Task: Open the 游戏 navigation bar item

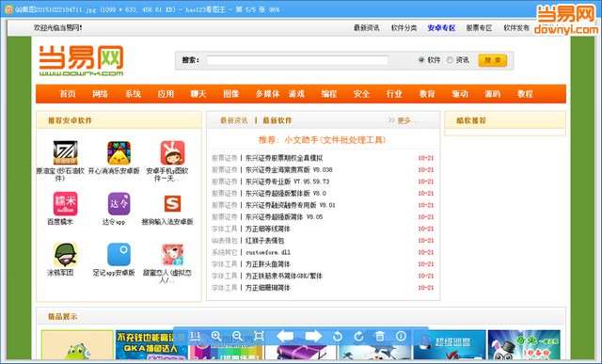Action: [297, 94]
